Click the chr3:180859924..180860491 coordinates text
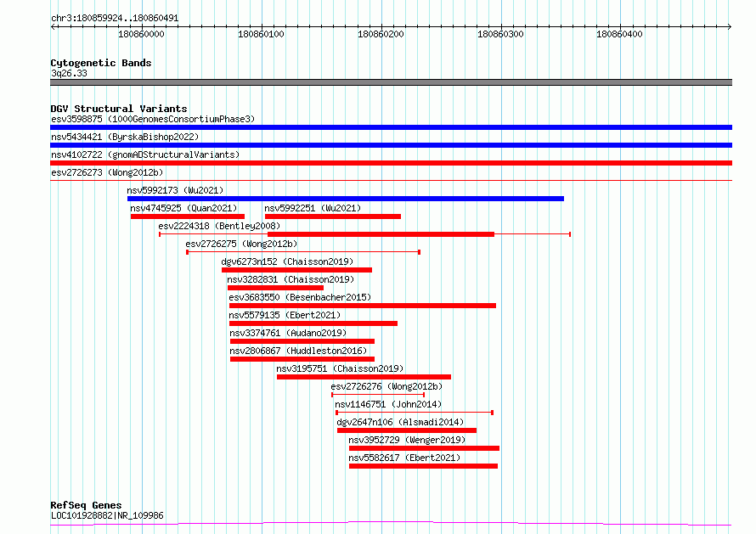 pyautogui.click(x=115, y=19)
